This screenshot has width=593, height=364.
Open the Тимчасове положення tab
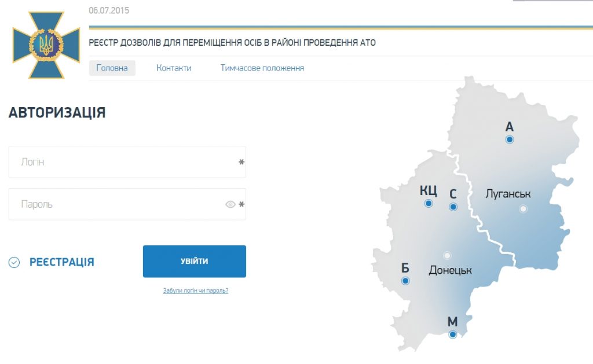(x=262, y=68)
